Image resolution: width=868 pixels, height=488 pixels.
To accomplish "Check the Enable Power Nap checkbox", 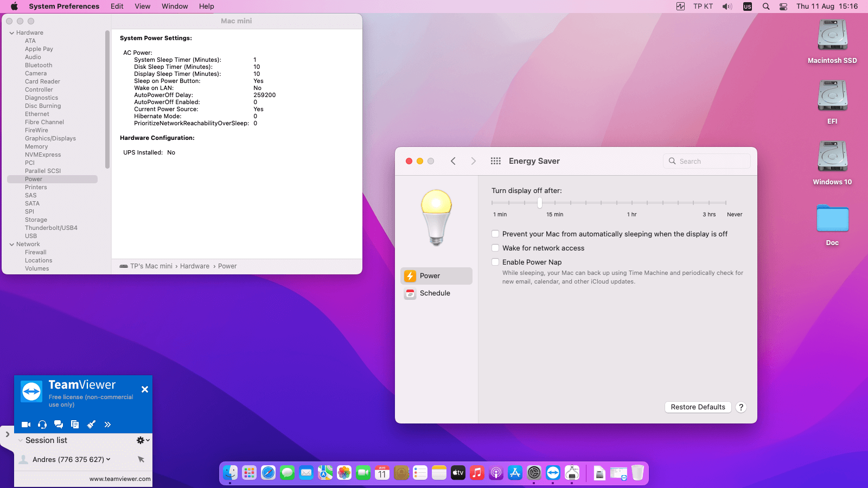I will pyautogui.click(x=495, y=262).
